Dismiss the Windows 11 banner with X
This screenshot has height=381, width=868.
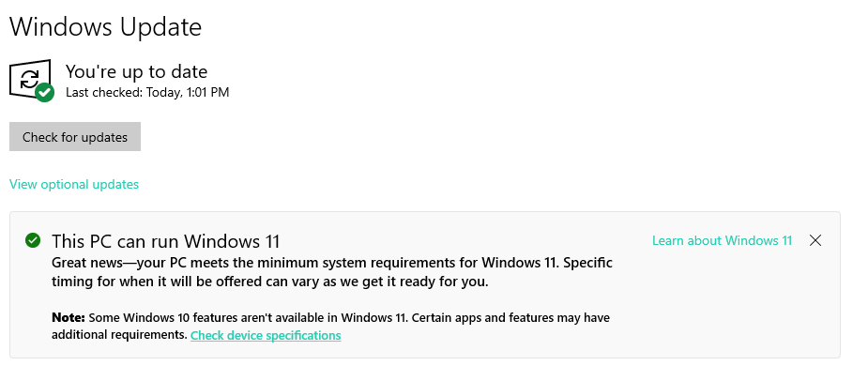(x=815, y=240)
